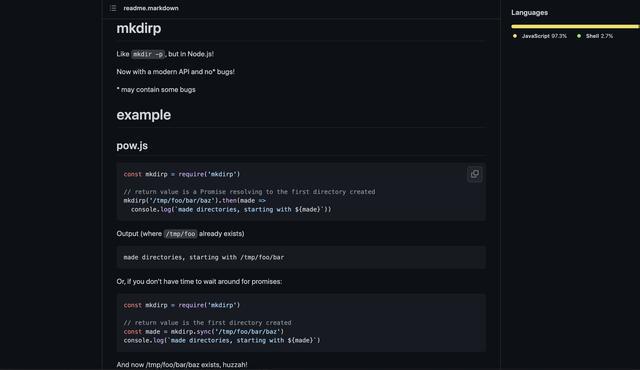The height and width of the screenshot is (370, 640).
Task: Click the yellow languages progress bar
Action: (575, 27)
